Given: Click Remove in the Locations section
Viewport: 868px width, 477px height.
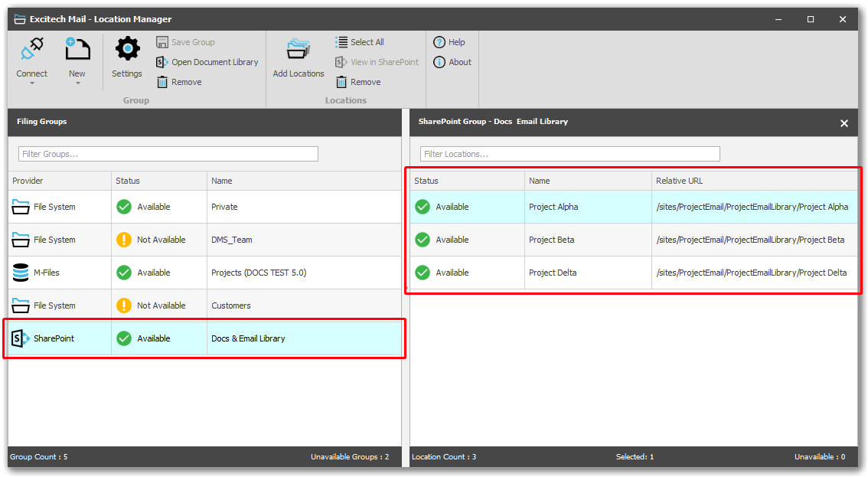Looking at the screenshot, I should coord(358,82).
